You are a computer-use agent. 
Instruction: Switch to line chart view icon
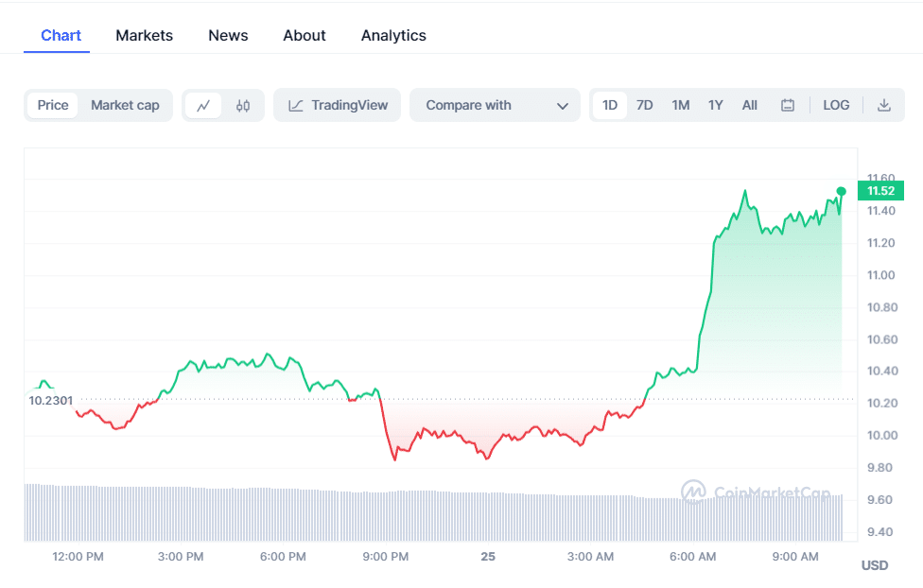point(203,105)
